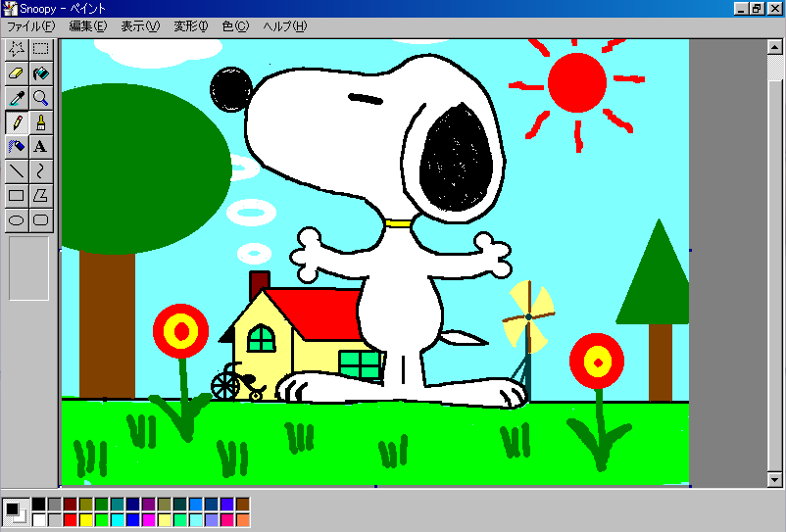
Task: Activate the Pick Color eyedropper tool
Action: point(17,98)
